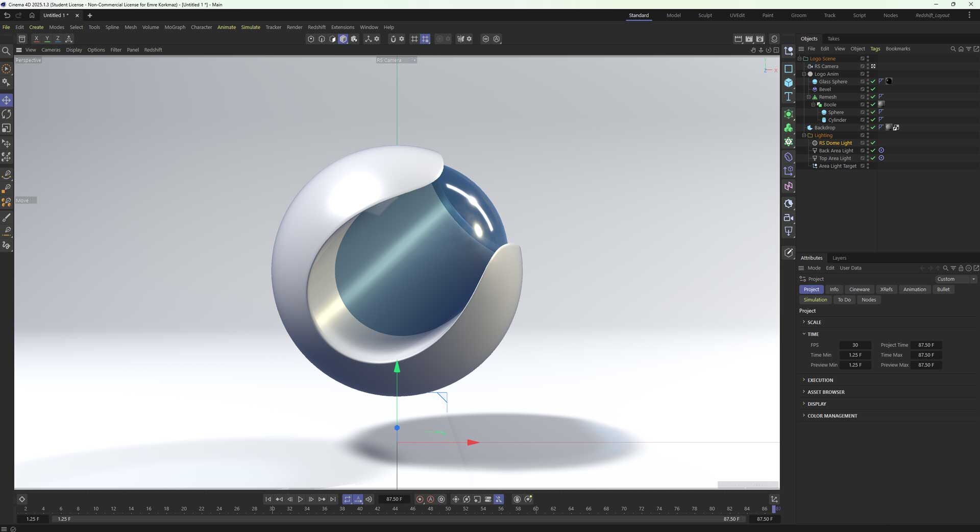This screenshot has height=532, width=980.
Task: Open the MoGraph menu
Action: tap(175, 27)
